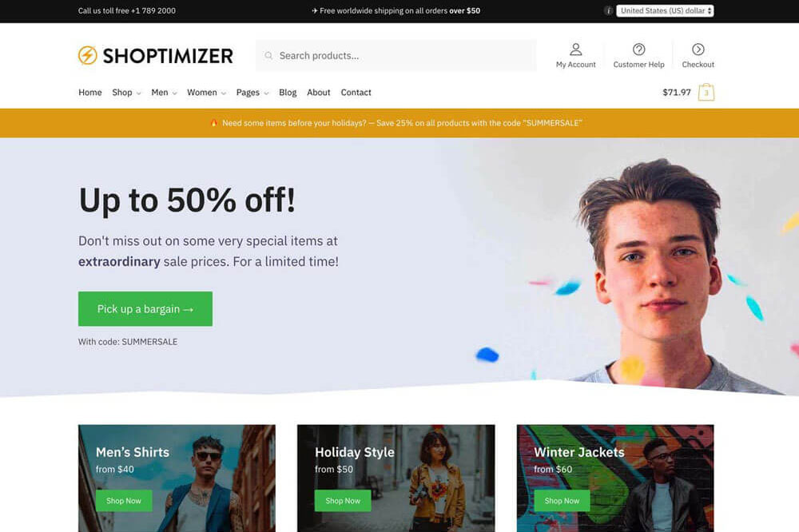This screenshot has height=532, width=799.
Task: Click the fire icon in promo banner
Action: coord(214,123)
